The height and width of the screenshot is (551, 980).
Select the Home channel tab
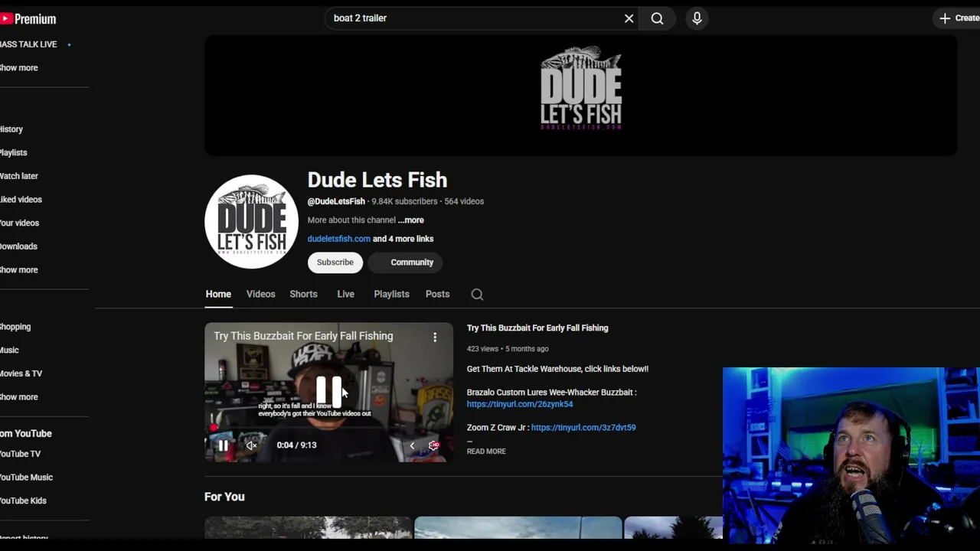(x=218, y=295)
